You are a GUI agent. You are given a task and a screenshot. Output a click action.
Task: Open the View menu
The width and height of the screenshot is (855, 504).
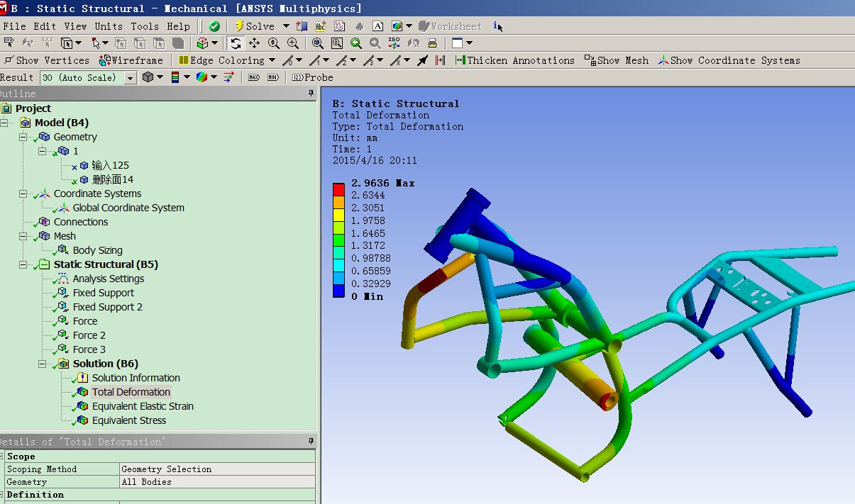coord(76,26)
